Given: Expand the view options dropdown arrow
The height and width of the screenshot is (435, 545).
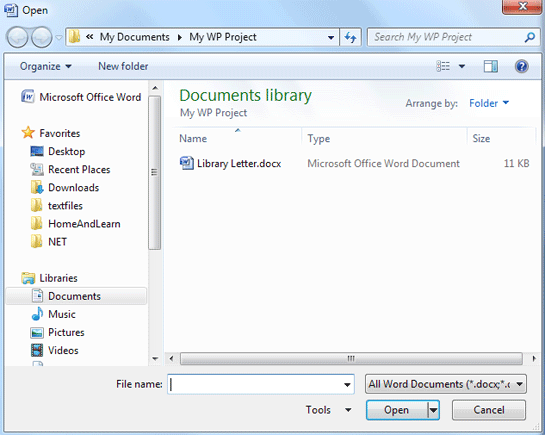Looking at the screenshot, I should point(462,66).
